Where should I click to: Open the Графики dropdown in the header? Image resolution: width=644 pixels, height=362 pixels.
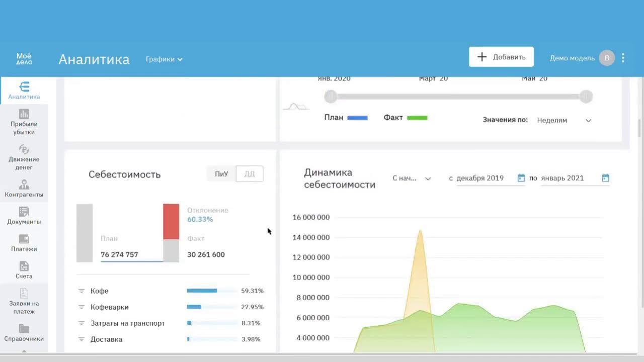pyautogui.click(x=164, y=59)
